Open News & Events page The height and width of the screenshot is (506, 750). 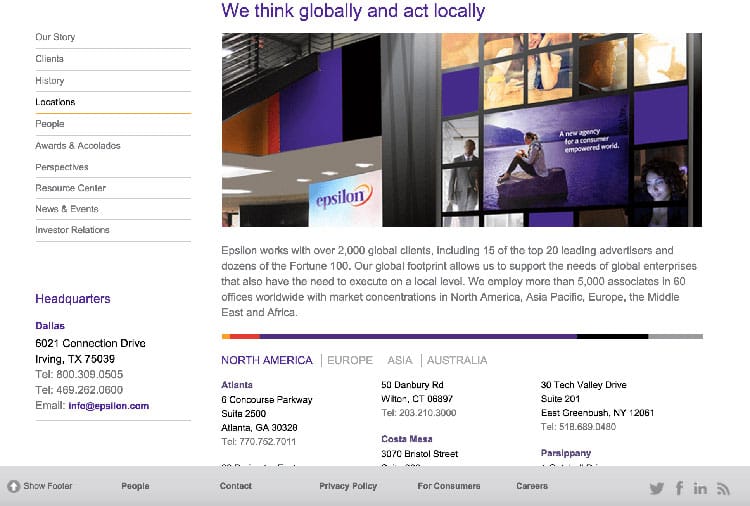tap(66, 209)
